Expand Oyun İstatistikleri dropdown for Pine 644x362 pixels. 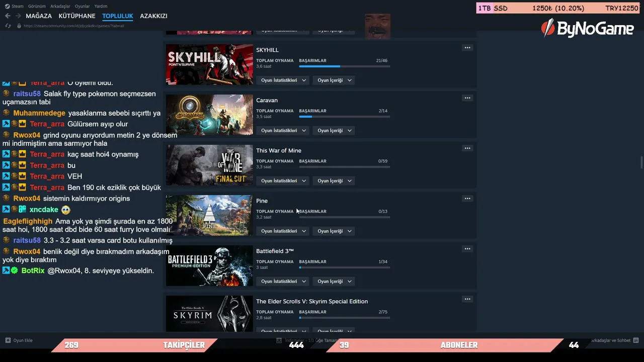coord(283,231)
